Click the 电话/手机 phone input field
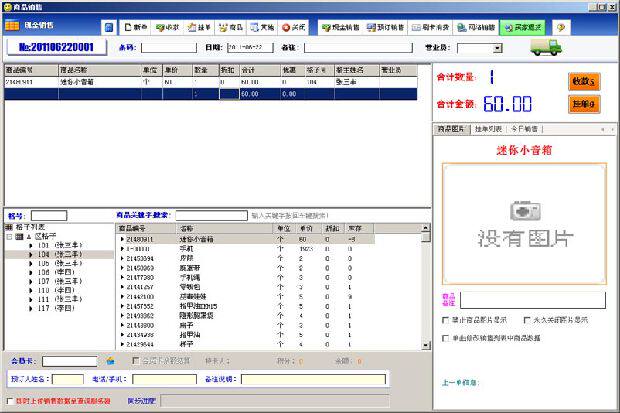620x413 pixels. (164, 379)
